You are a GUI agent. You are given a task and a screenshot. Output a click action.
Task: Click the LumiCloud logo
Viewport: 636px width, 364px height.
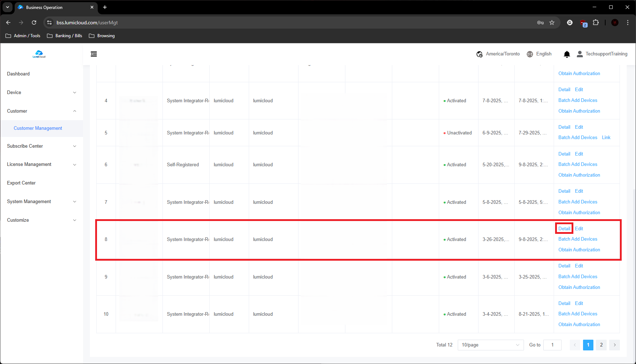tap(39, 54)
